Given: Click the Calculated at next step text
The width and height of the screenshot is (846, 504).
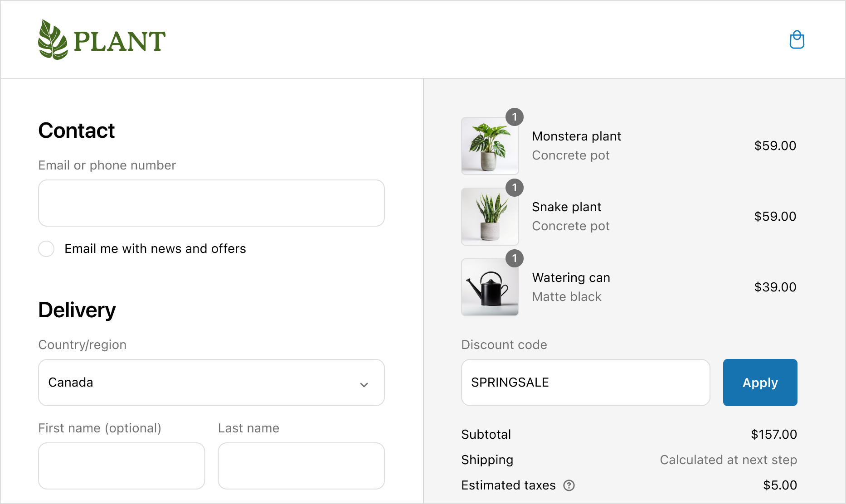Looking at the screenshot, I should [728, 460].
